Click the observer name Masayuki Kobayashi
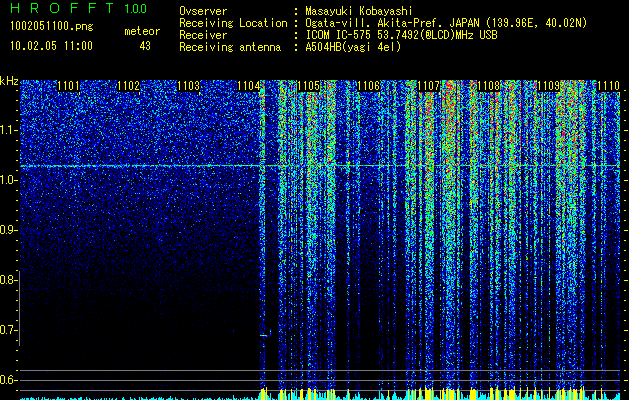The width and height of the screenshot is (629, 400). pyautogui.click(x=359, y=11)
